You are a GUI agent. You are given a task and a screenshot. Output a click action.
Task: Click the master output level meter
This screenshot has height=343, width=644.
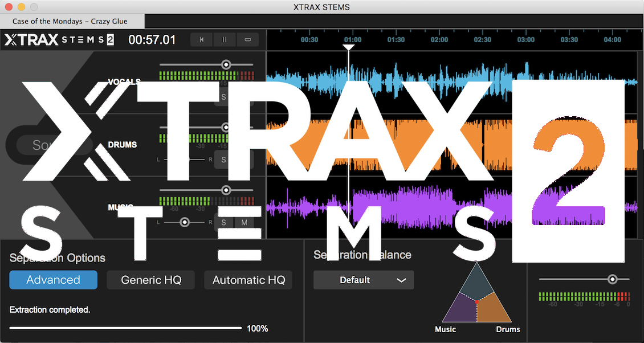pyautogui.click(x=585, y=297)
